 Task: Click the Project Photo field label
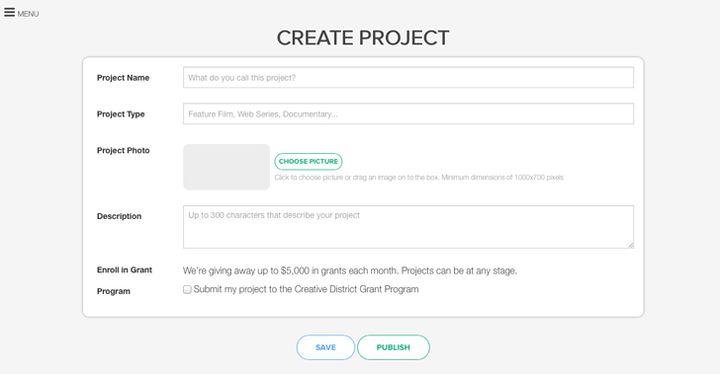click(123, 150)
